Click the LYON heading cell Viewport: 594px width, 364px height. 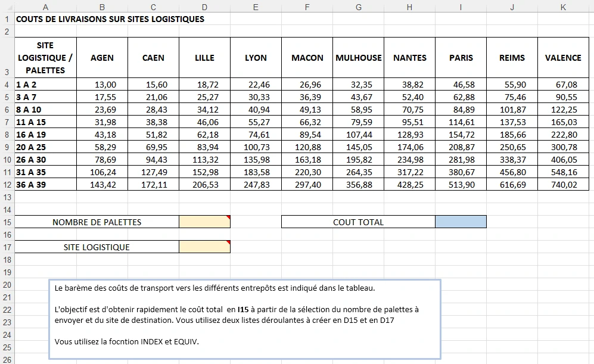click(x=256, y=58)
